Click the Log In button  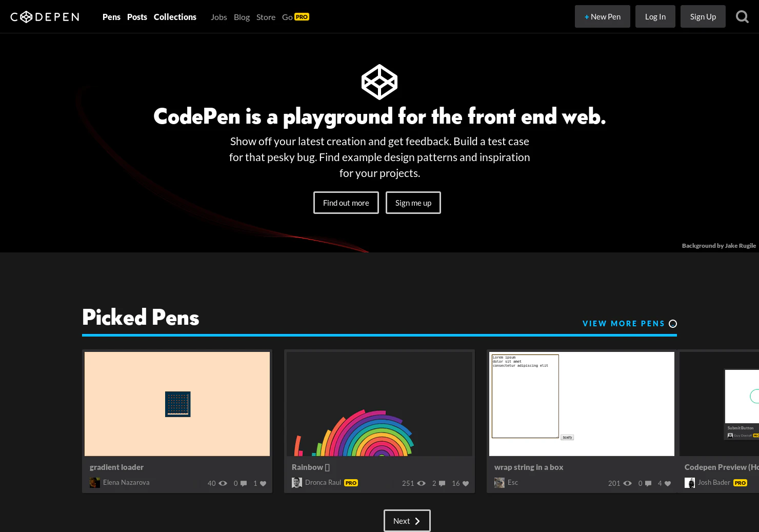click(x=655, y=16)
